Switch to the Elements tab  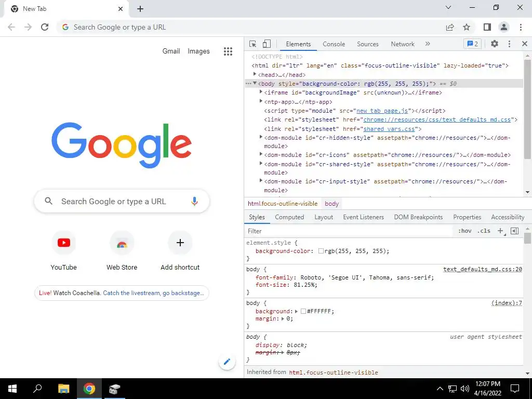tap(298, 44)
